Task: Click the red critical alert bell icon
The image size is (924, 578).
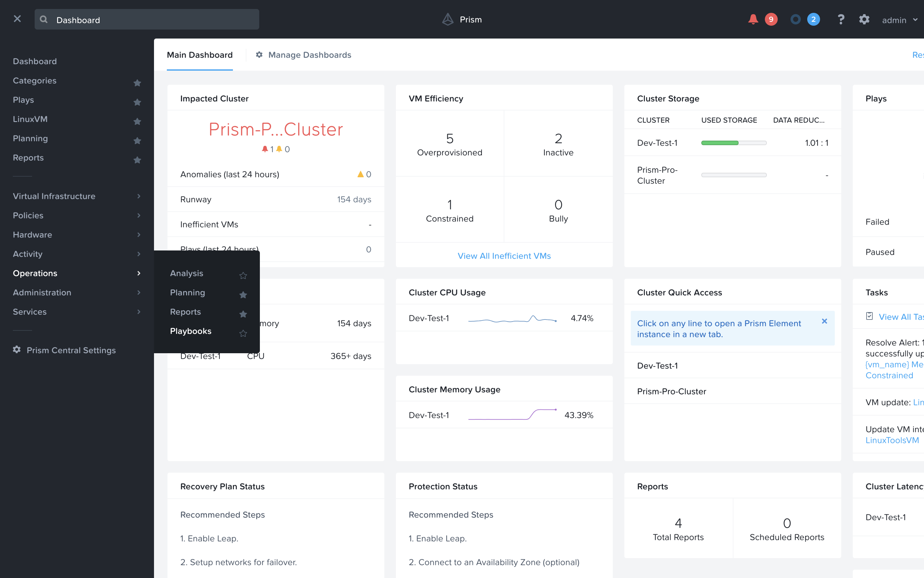Action: click(265, 149)
